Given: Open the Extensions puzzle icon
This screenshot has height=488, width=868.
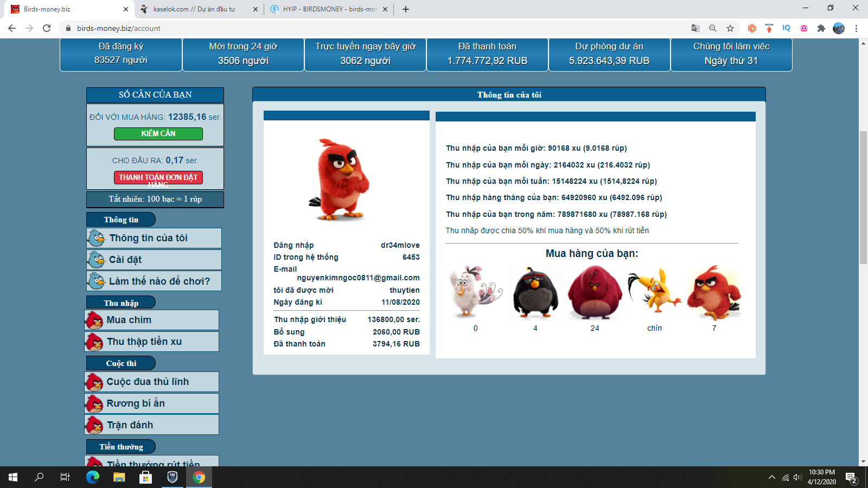Looking at the screenshot, I should coord(821,28).
